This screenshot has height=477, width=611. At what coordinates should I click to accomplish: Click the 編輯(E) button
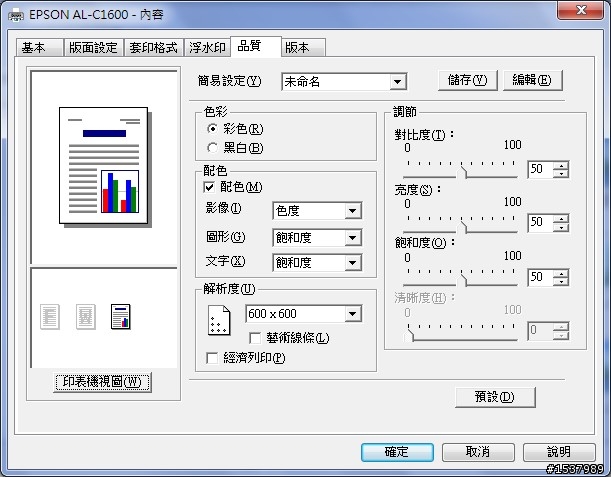532,80
